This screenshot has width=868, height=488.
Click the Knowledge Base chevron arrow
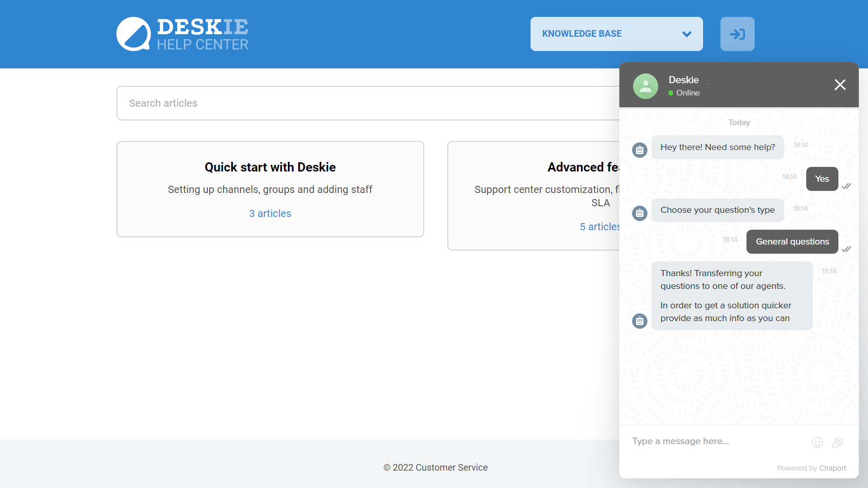[x=687, y=34]
